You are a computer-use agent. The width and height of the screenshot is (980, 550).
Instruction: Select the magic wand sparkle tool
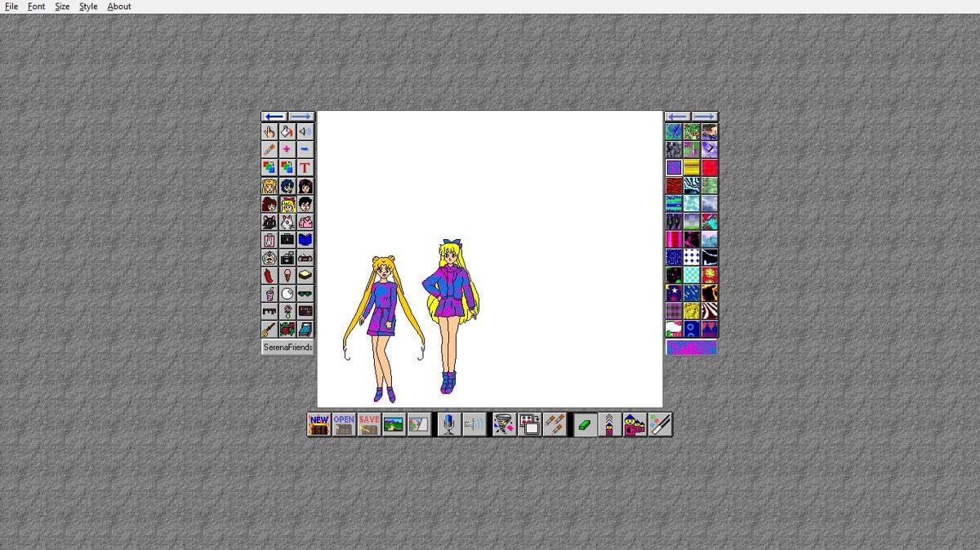(660, 424)
